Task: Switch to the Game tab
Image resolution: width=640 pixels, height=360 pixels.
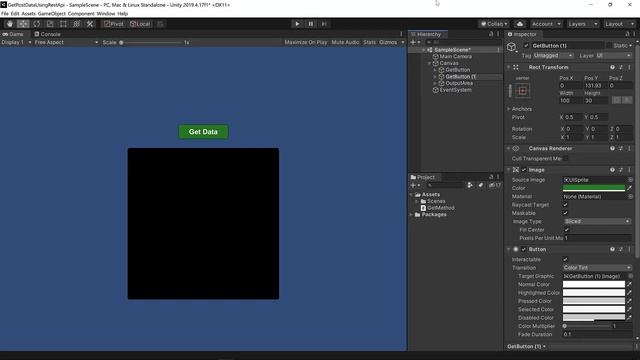Action: click(x=13, y=34)
